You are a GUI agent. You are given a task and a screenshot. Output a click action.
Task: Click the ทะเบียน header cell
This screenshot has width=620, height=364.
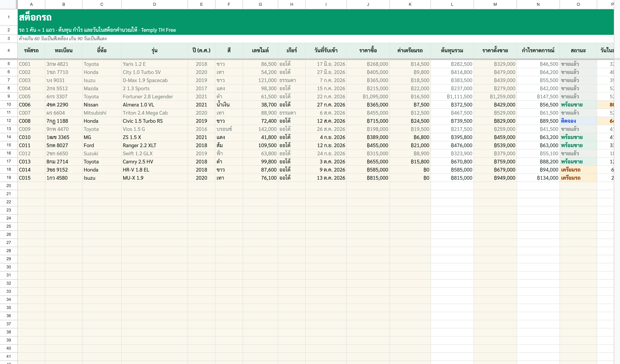click(64, 50)
